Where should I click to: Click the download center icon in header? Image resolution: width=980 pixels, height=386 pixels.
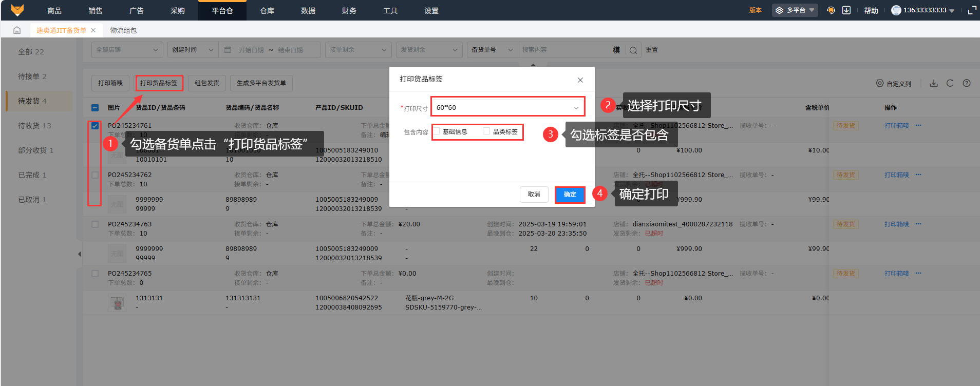[846, 10]
